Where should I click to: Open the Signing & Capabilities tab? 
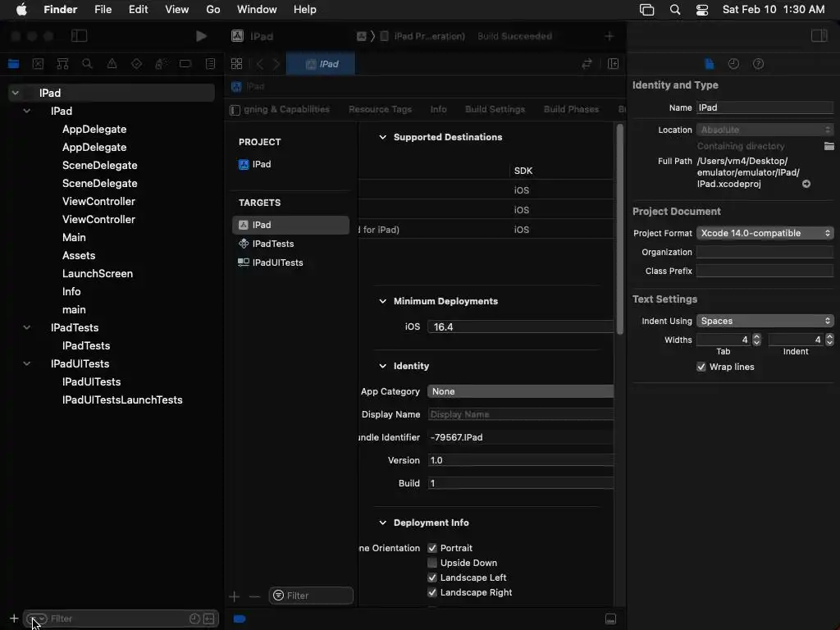click(286, 109)
